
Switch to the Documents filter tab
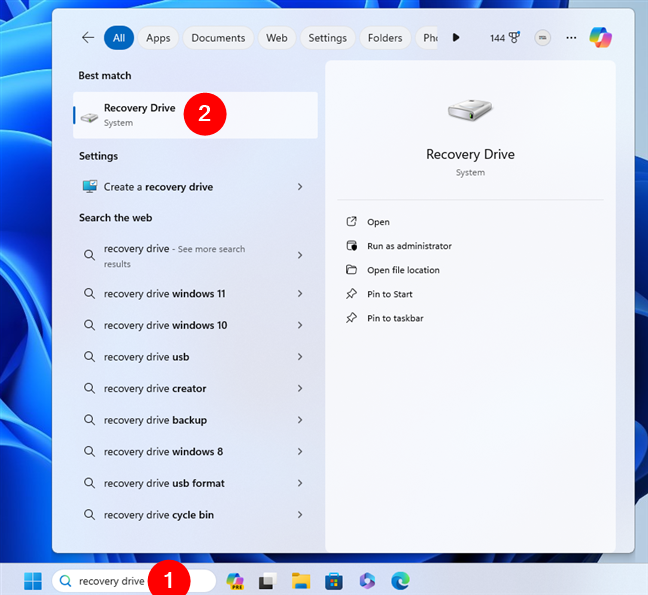[218, 38]
